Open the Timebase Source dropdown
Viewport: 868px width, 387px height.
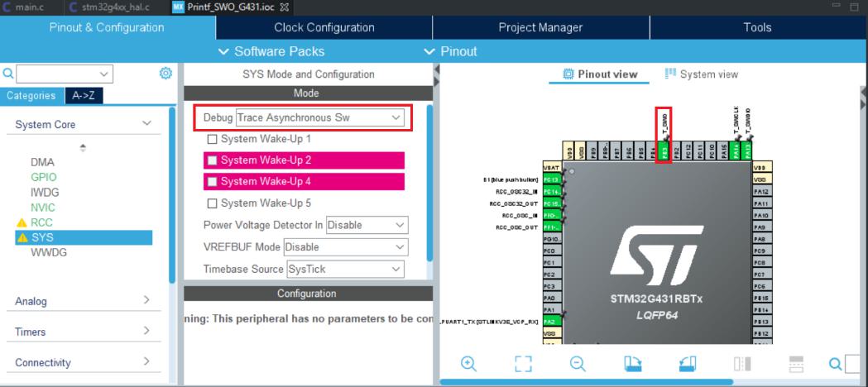pos(345,270)
